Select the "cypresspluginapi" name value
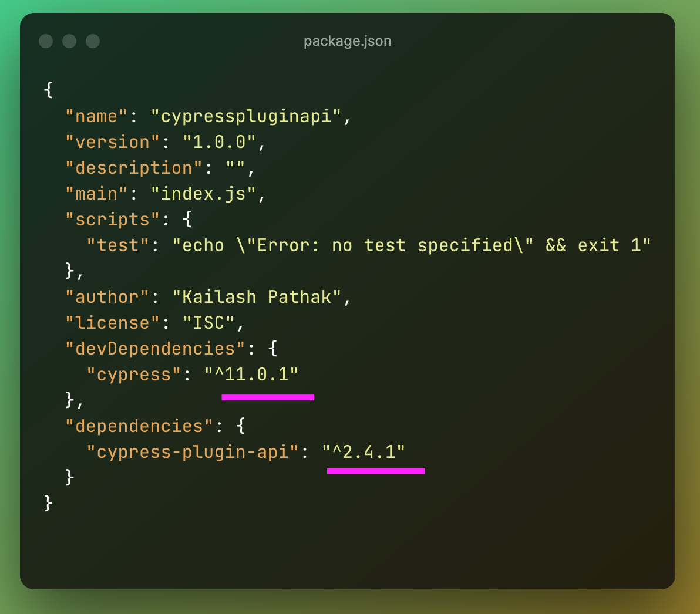The height and width of the screenshot is (614, 700). coord(246,116)
